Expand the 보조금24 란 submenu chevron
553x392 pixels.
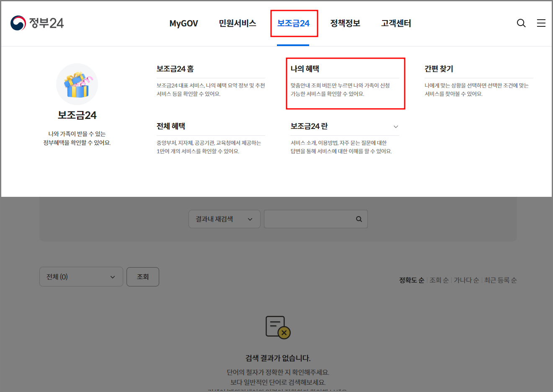point(395,126)
